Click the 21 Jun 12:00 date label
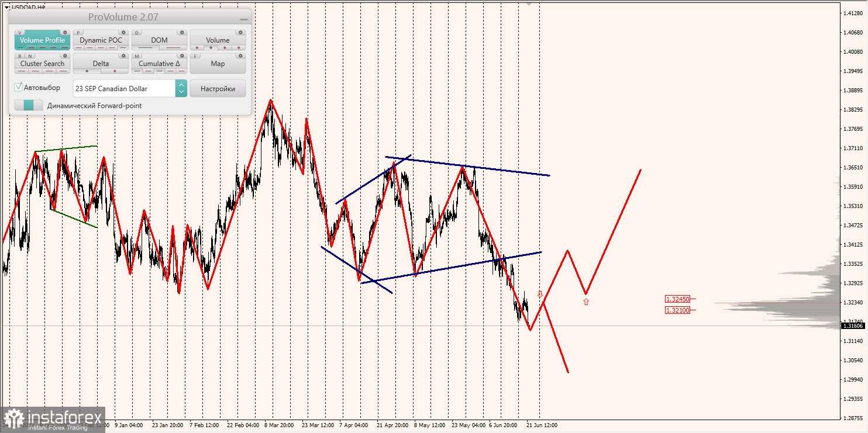This screenshot has width=868, height=433. point(542,425)
